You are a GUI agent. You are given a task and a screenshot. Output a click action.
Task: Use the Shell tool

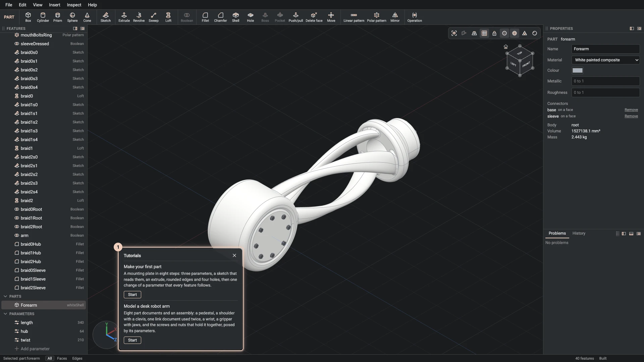pos(235,17)
